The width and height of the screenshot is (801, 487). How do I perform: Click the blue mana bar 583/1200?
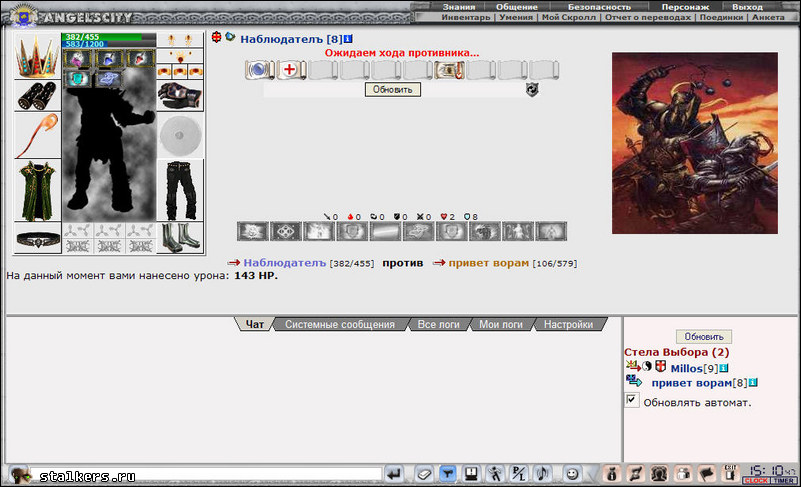(x=109, y=44)
